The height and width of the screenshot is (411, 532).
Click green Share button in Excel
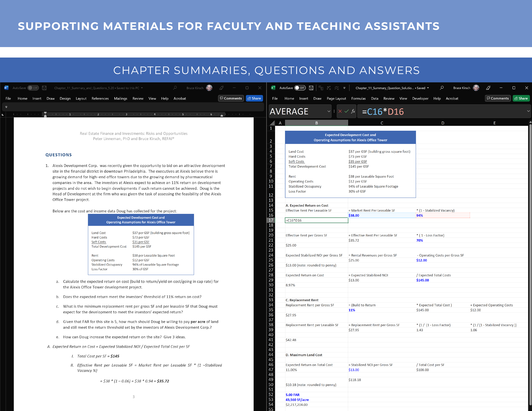[521, 98]
